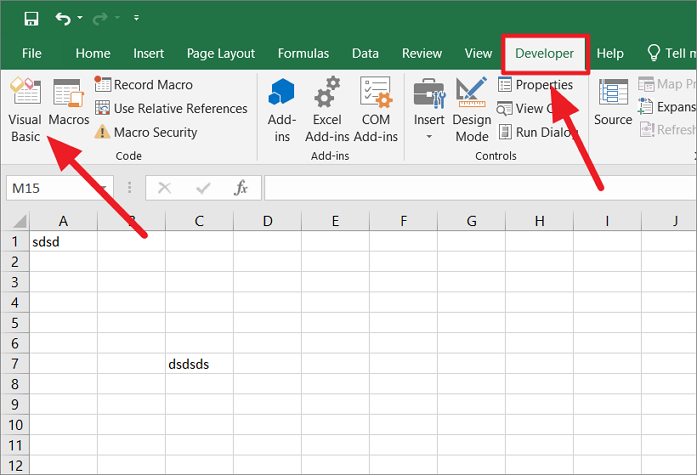Image resolution: width=697 pixels, height=475 pixels.
Task: Select column E header
Action: click(x=335, y=221)
